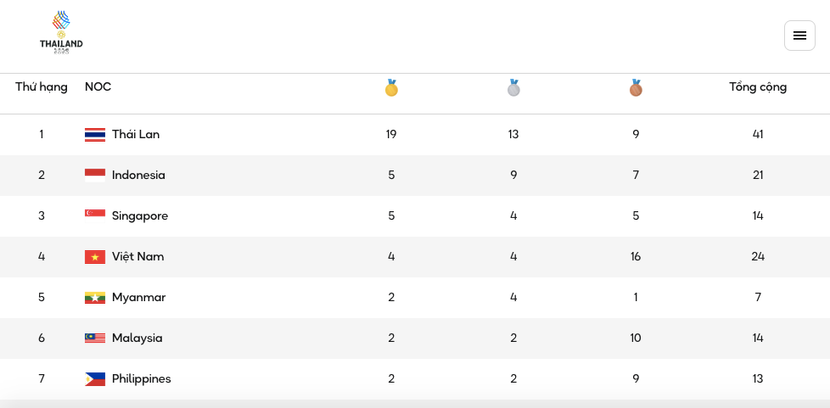Open the hamburger menu button
830x408 pixels.
tap(799, 36)
